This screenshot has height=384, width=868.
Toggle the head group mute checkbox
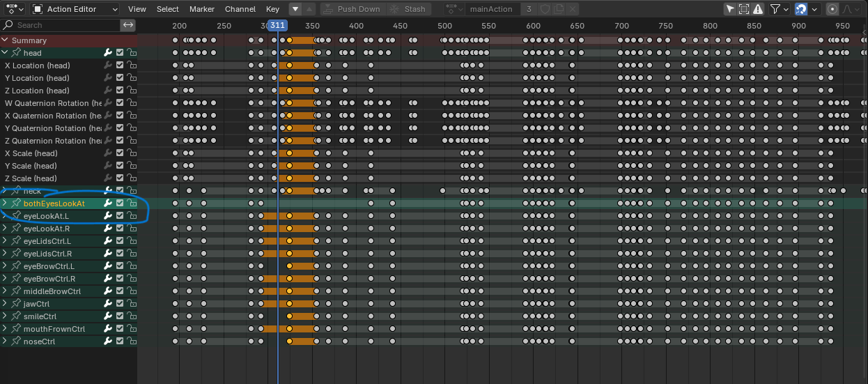point(120,53)
